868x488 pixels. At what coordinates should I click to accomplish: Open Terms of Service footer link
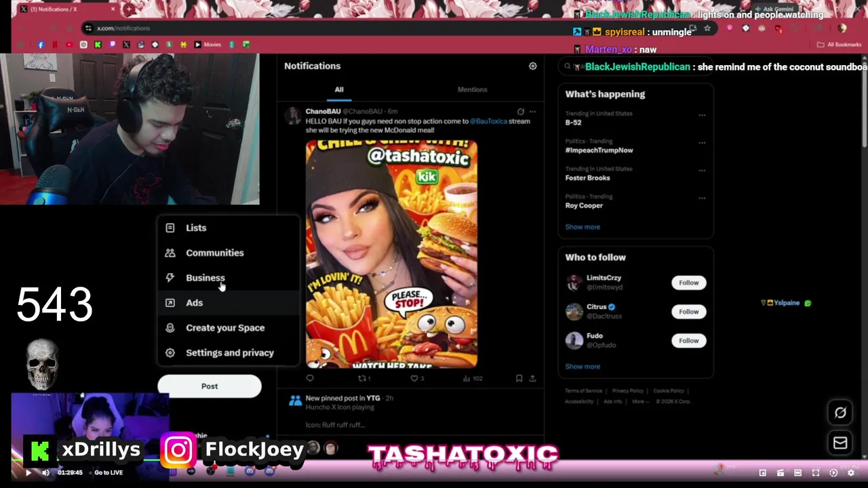(584, 391)
